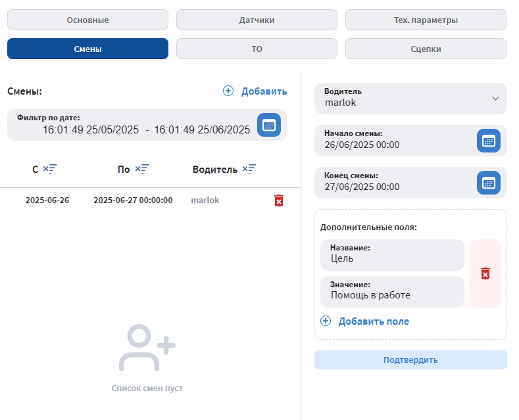The height and width of the screenshot is (420, 519).
Task: Go to the ТО tab
Action: click(x=257, y=49)
